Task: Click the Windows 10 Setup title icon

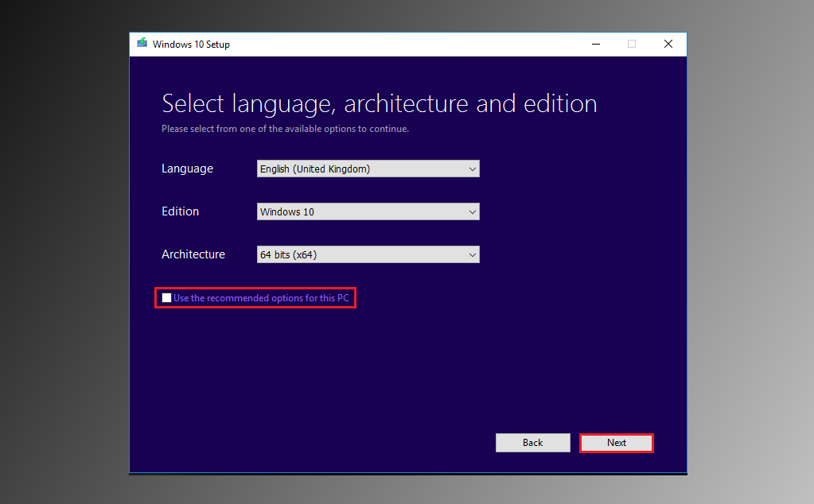Action: [142, 43]
